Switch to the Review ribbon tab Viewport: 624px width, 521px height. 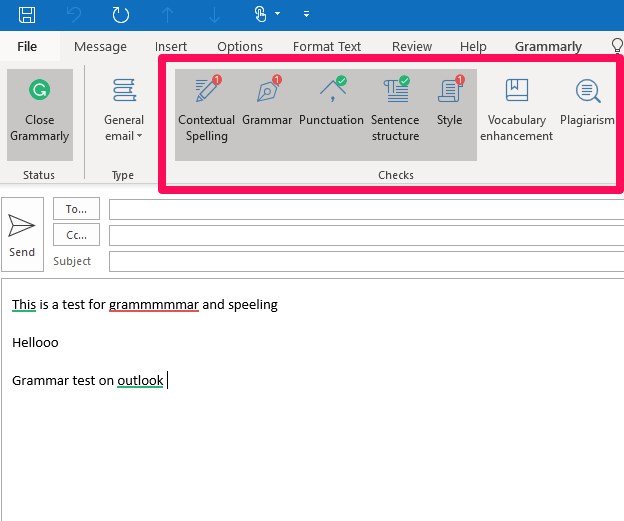412,47
